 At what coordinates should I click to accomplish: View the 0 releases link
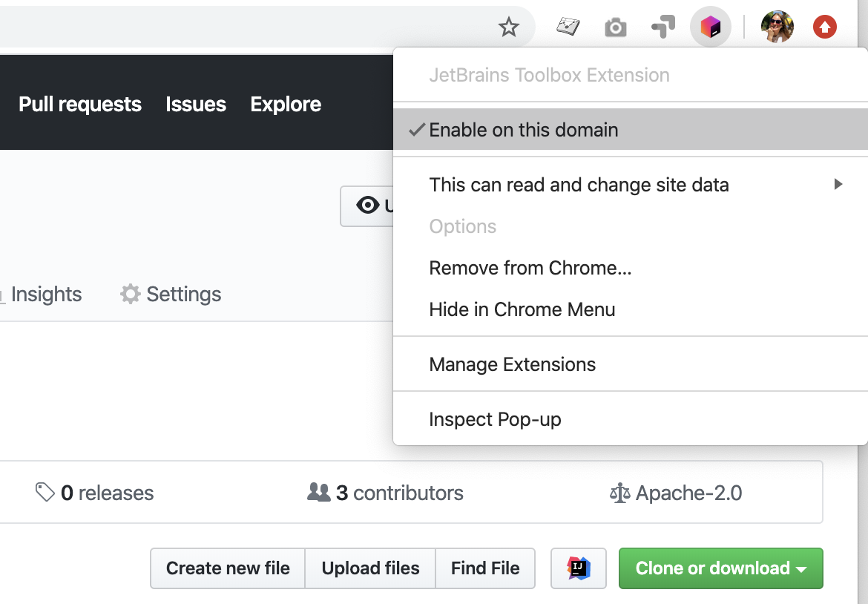tap(95, 493)
